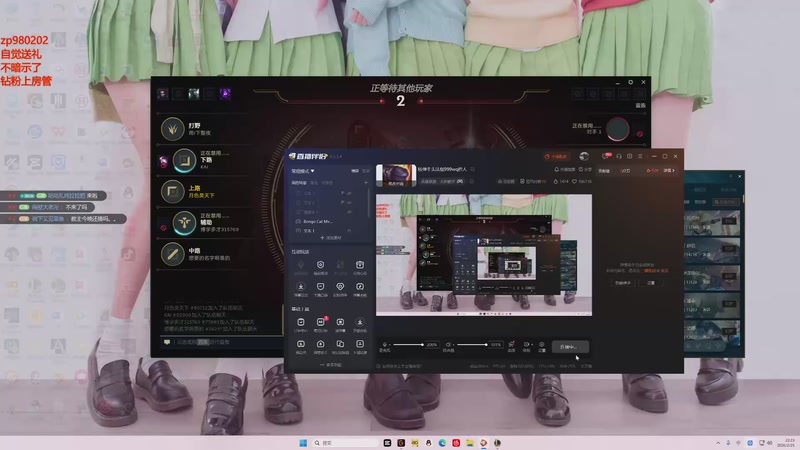Screen dimensions: 800x450
Task: Click the add material button
Action: pos(330,238)
